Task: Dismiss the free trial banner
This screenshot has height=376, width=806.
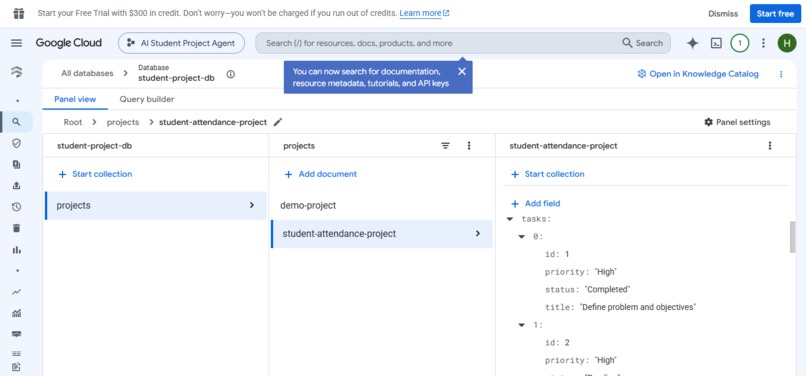Action: click(723, 14)
